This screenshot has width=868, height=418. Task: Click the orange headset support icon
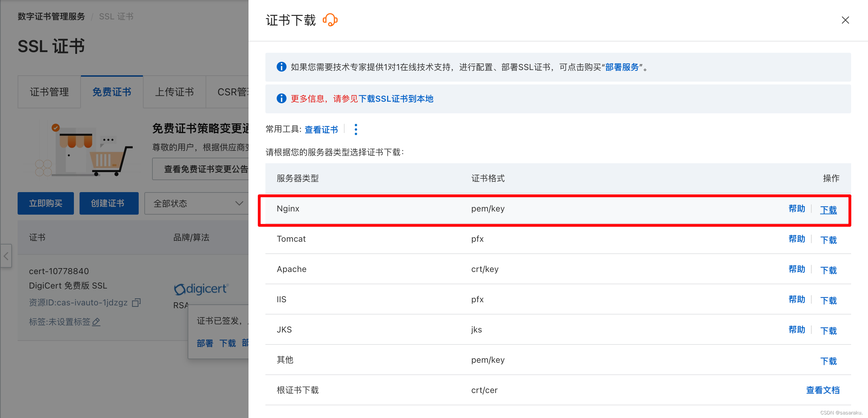click(330, 20)
